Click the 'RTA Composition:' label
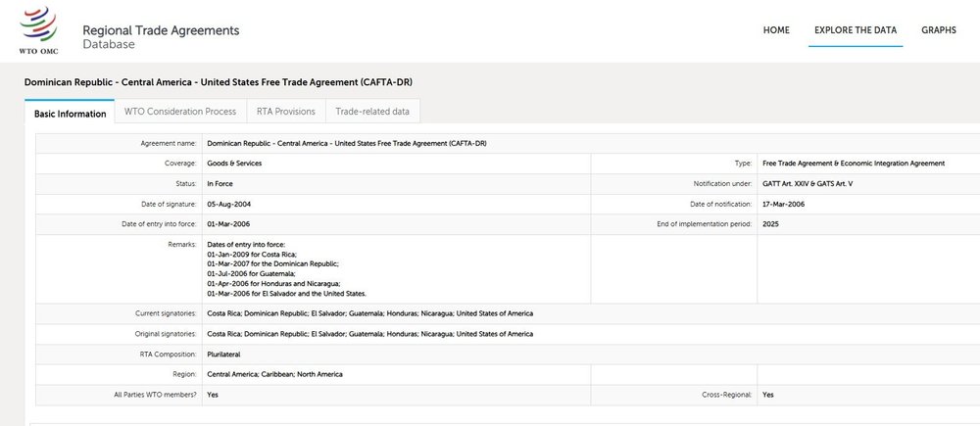The image size is (980, 426). pos(169,355)
